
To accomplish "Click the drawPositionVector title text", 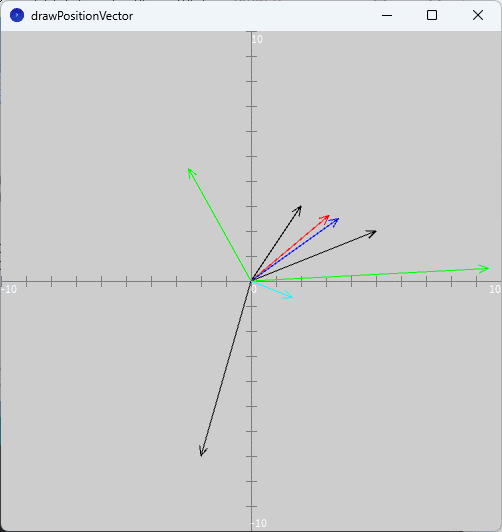I will pyautogui.click(x=82, y=16).
